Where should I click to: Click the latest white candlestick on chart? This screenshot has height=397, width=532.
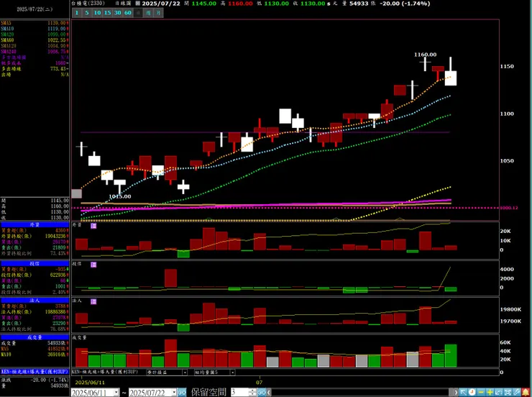point(451,78)
